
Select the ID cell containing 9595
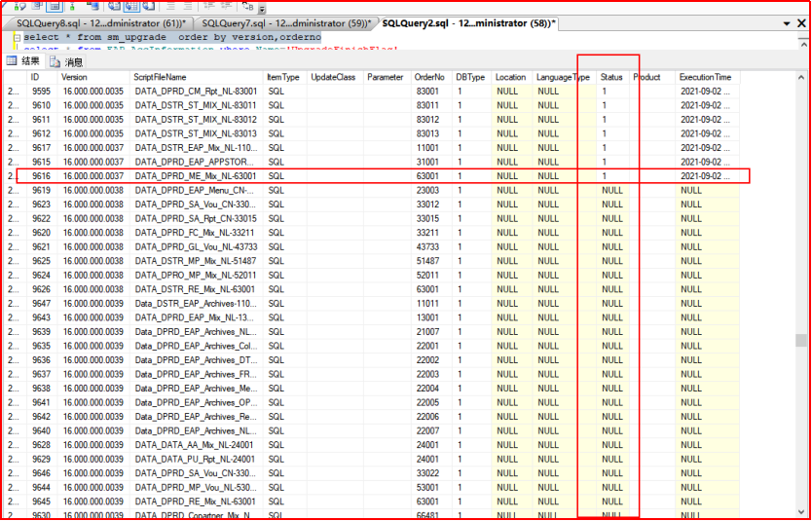[x=41, y=92]
